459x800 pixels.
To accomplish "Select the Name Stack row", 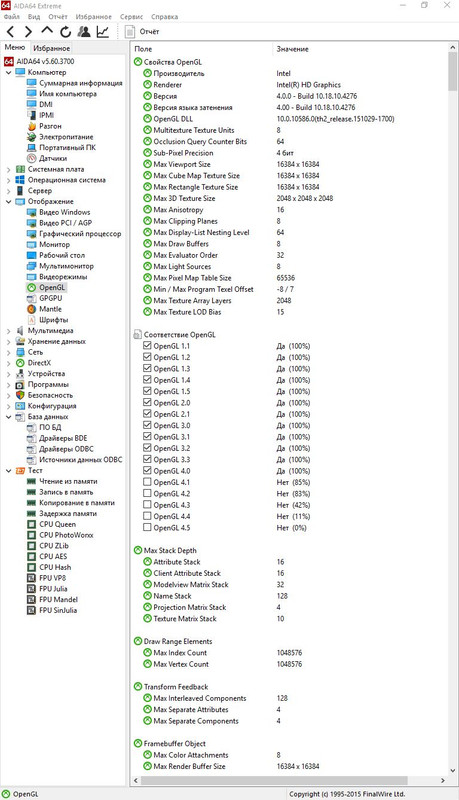I will 289,596.
